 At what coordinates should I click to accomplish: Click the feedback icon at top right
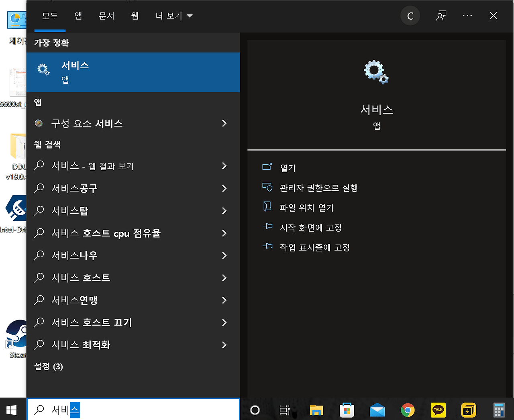tap(441, 16)
